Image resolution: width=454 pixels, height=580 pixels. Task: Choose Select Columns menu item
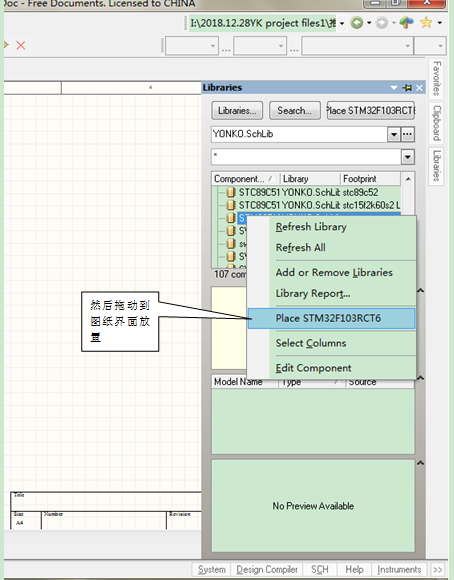click(331, 343)
